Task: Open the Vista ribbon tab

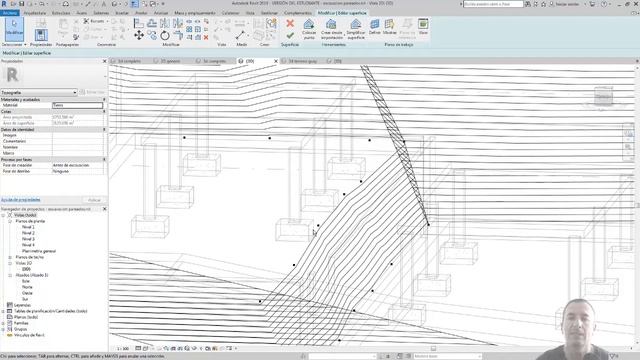Action: (250, 13)
